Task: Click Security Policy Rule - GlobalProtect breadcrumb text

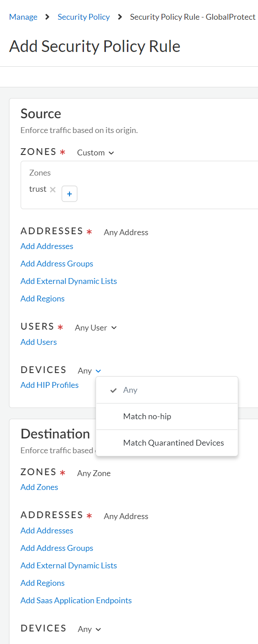Action: coord(193,17)
